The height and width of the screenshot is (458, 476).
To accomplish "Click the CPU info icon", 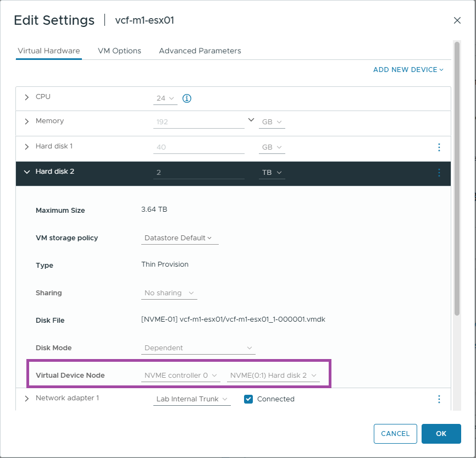I will click(x=187, y=98).
